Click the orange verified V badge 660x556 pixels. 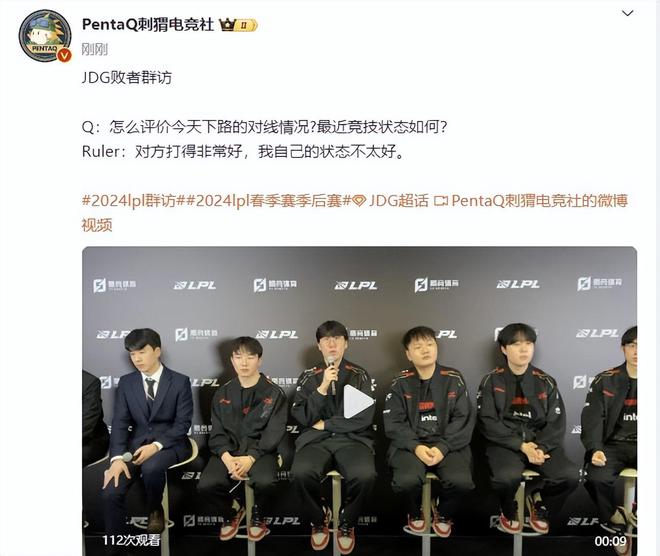64,55
